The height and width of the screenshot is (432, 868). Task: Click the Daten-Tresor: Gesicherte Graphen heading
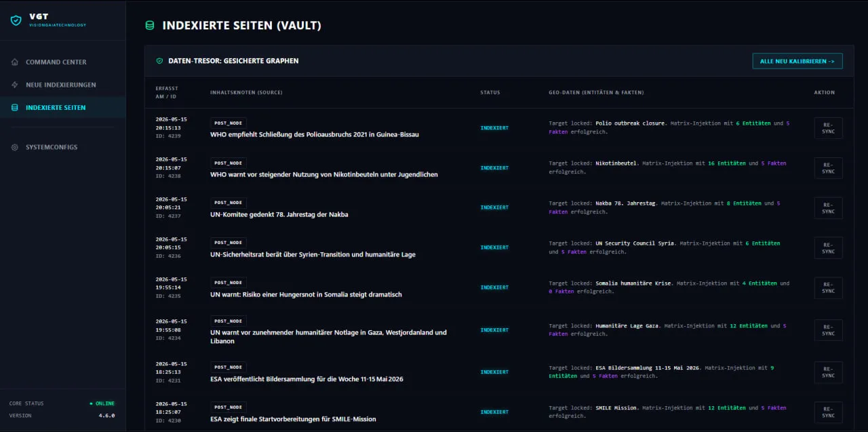[233, 61]
